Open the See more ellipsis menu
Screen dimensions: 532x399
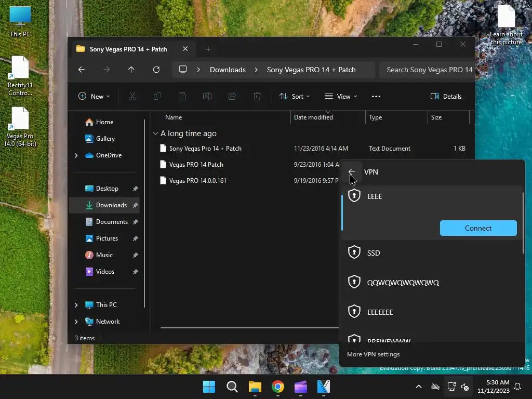coord(376,96)
